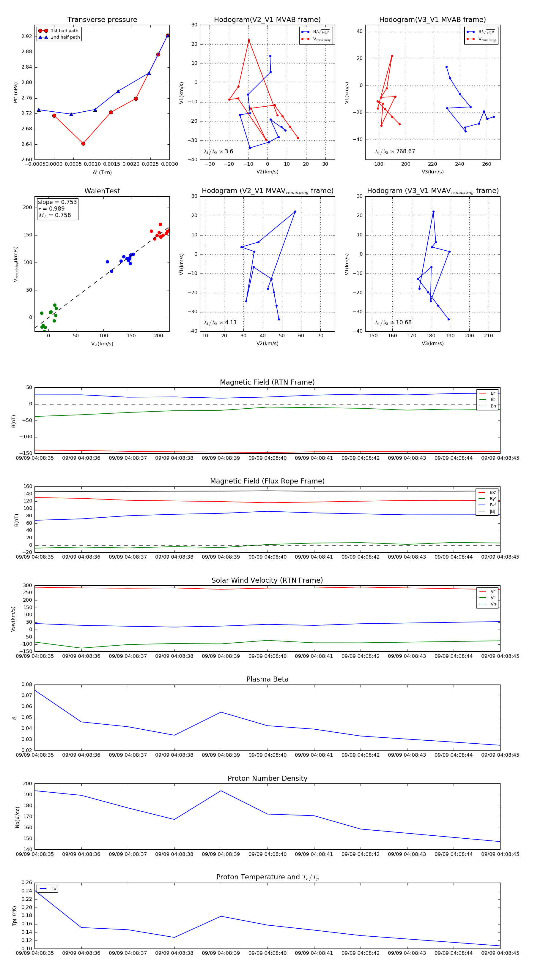Click the peak point of the MVAV V3_V1 hodogram

433,211
